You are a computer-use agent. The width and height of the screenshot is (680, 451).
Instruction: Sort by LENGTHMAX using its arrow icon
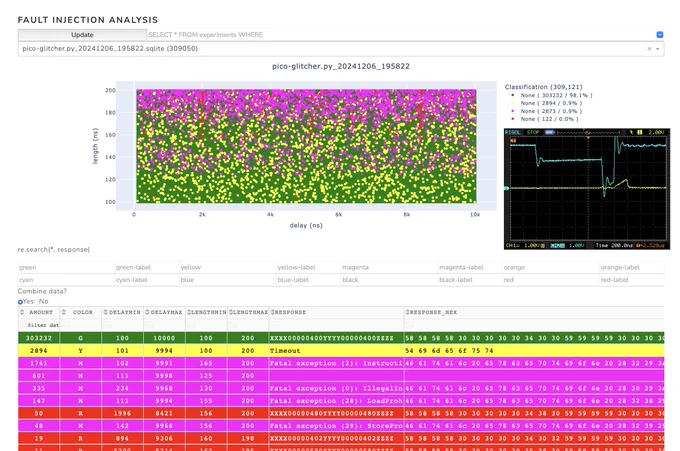coord(231,312)
